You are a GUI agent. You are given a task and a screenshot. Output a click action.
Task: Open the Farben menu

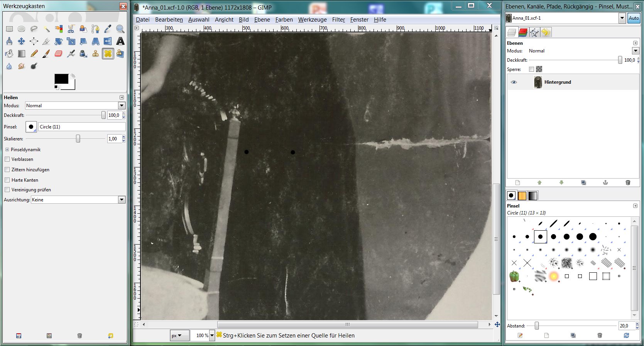click(284, 20)
